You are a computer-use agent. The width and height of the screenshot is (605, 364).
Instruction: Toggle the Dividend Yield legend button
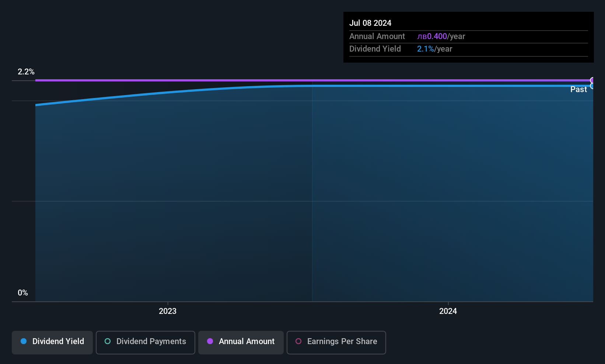coord(52,342)
